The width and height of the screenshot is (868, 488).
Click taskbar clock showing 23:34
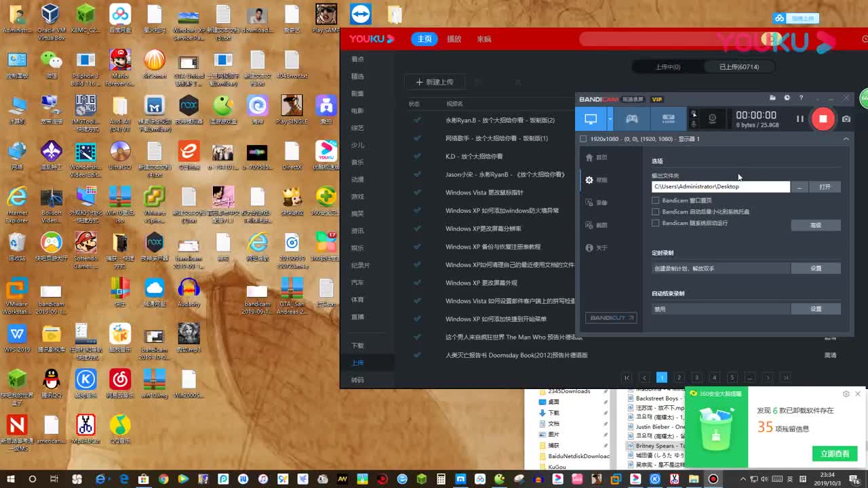pyautogui.click(x=827, y=479)
